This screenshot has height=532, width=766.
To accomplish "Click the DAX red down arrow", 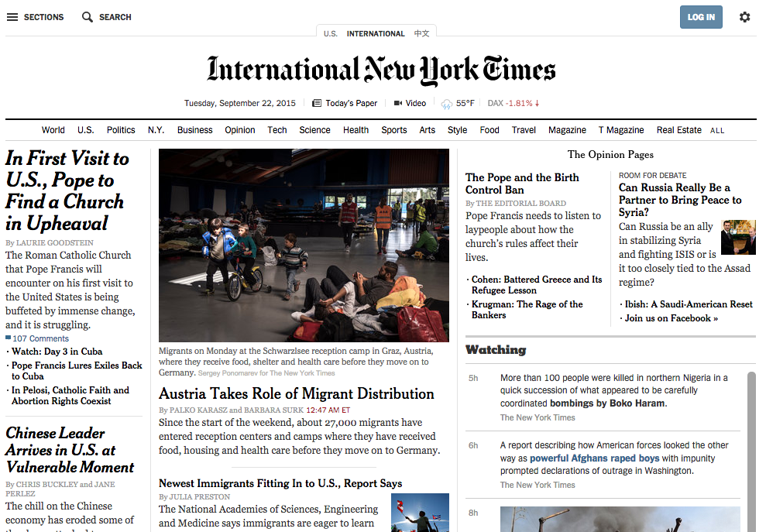I will point(537,104).
